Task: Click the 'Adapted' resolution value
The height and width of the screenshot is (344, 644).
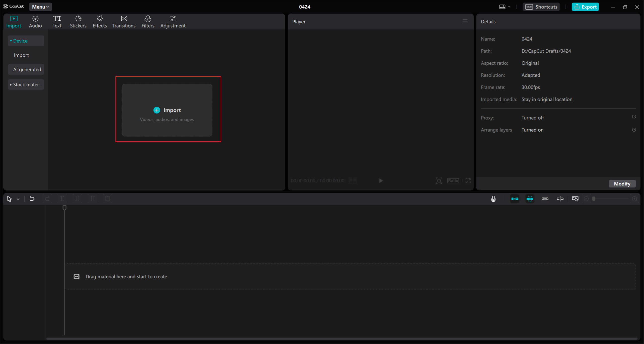Action: (531, 75)
